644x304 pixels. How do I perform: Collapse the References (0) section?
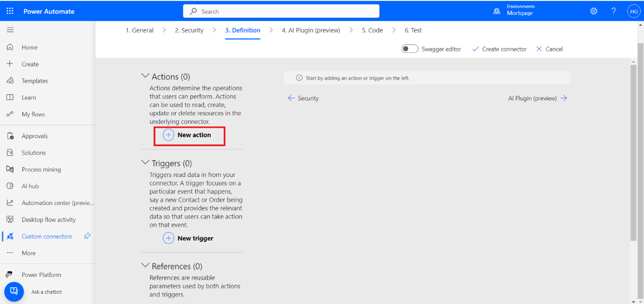(x=145, y=266)
